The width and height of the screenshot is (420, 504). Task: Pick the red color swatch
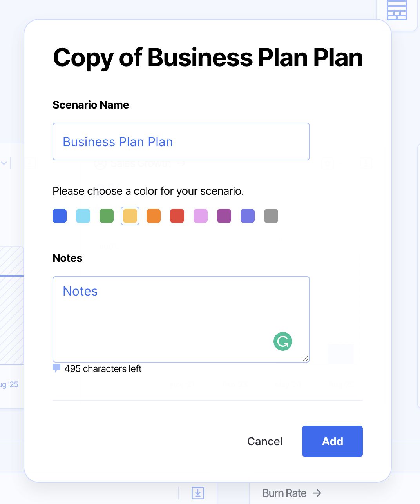pyautogui.click(x=177, y=216)
